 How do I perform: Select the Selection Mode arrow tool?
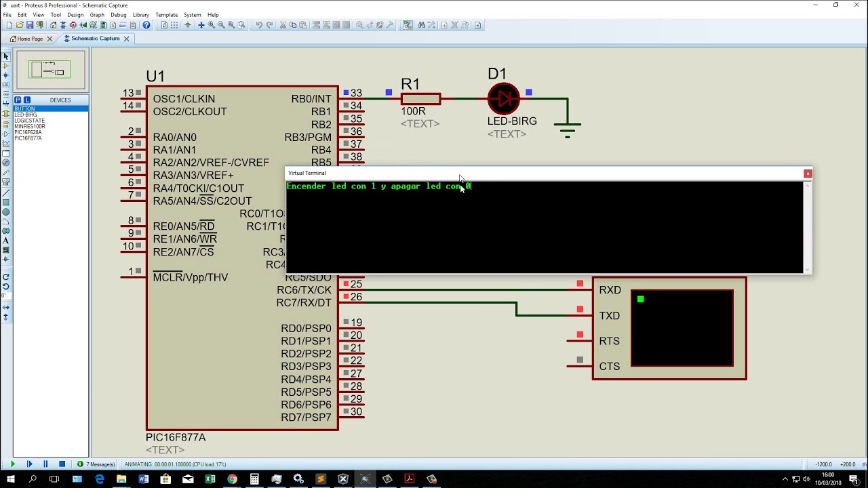tap(6, 56)
